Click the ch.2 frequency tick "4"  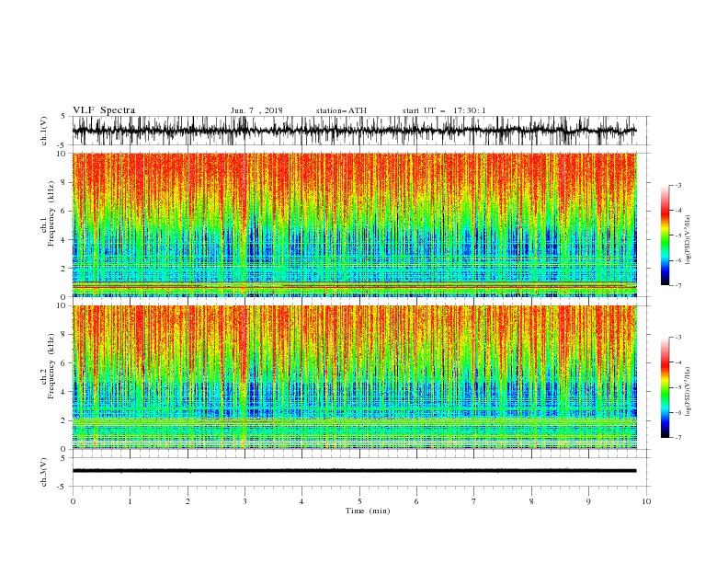point(63,392)
